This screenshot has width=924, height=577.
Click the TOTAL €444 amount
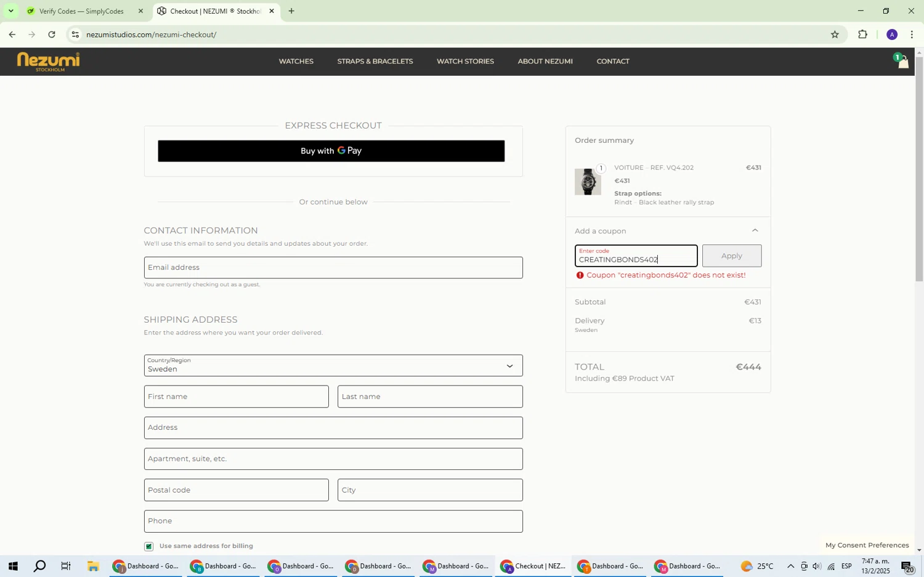pos(748,367)
